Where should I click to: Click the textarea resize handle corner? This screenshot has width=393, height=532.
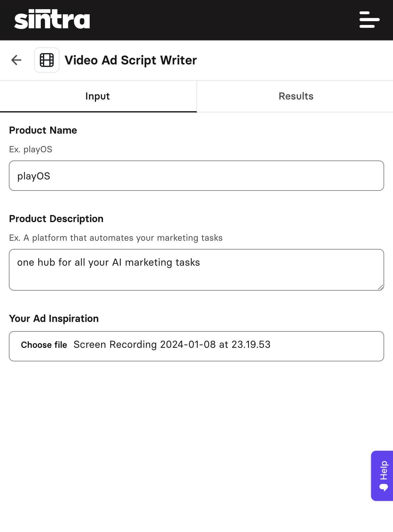pyautogui.click(x=381, y=287)
